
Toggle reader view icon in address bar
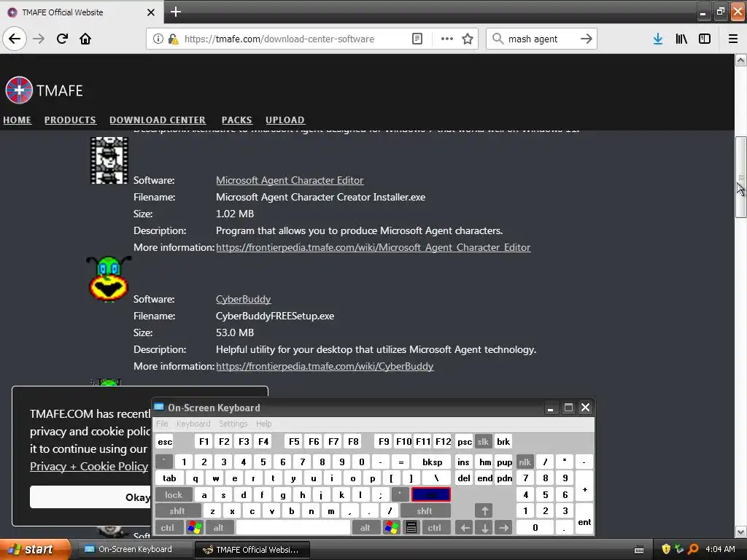pos(417,39)
